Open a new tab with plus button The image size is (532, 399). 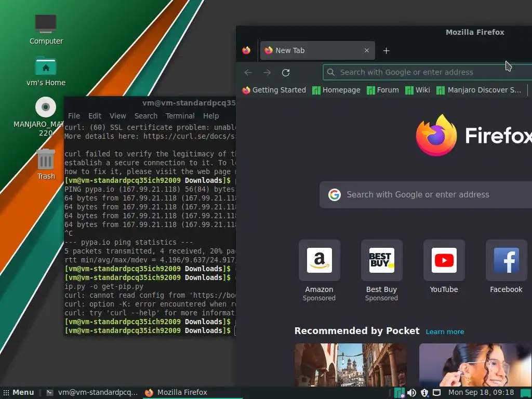pyautogui.click(x=386, y=50)
